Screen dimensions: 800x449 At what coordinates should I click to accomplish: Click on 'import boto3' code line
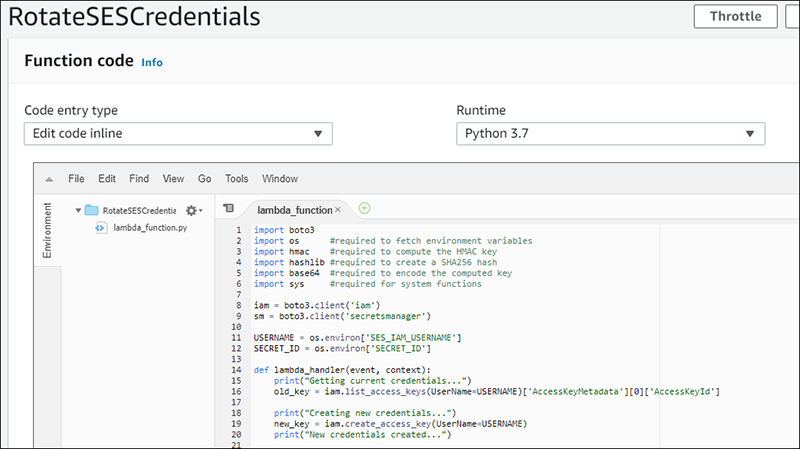284,230
